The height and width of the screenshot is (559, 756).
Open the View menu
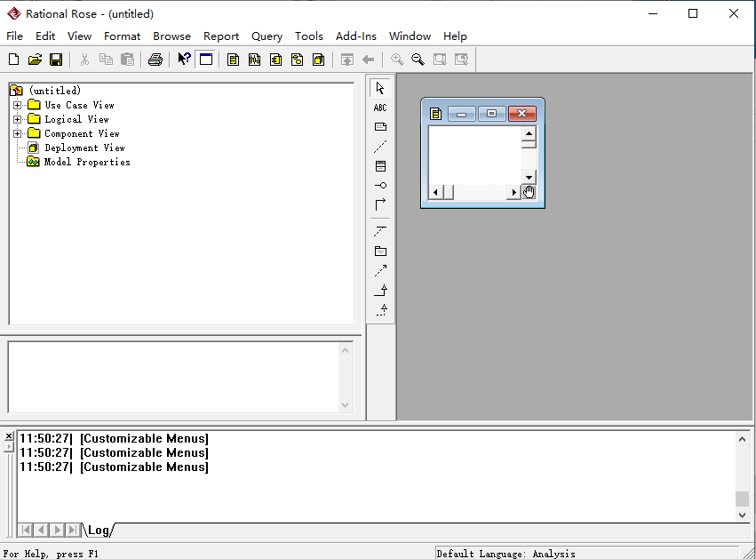pyautogui.click(x=80, y=36)
